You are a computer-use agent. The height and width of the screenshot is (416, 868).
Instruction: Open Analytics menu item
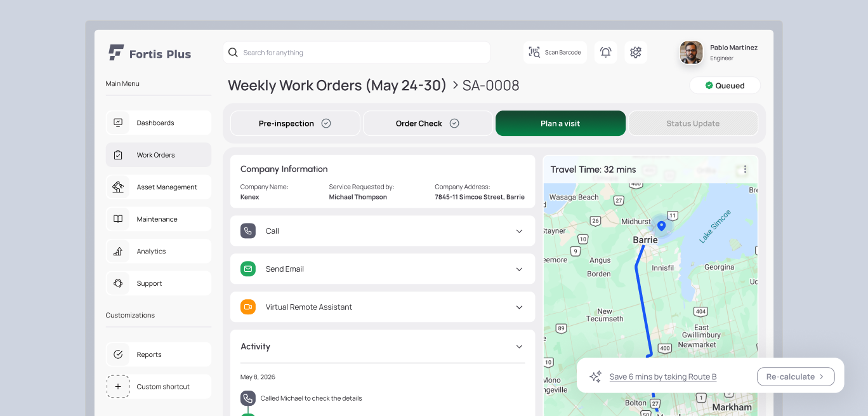click(159, 252)
